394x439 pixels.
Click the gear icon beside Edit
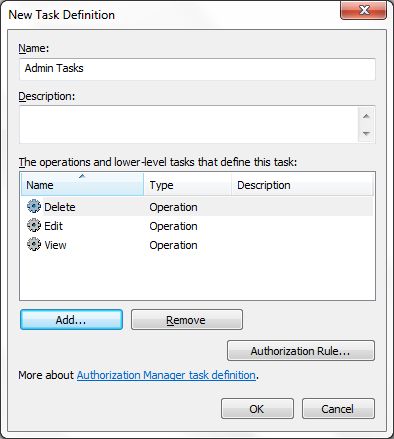tap(34, 225)
